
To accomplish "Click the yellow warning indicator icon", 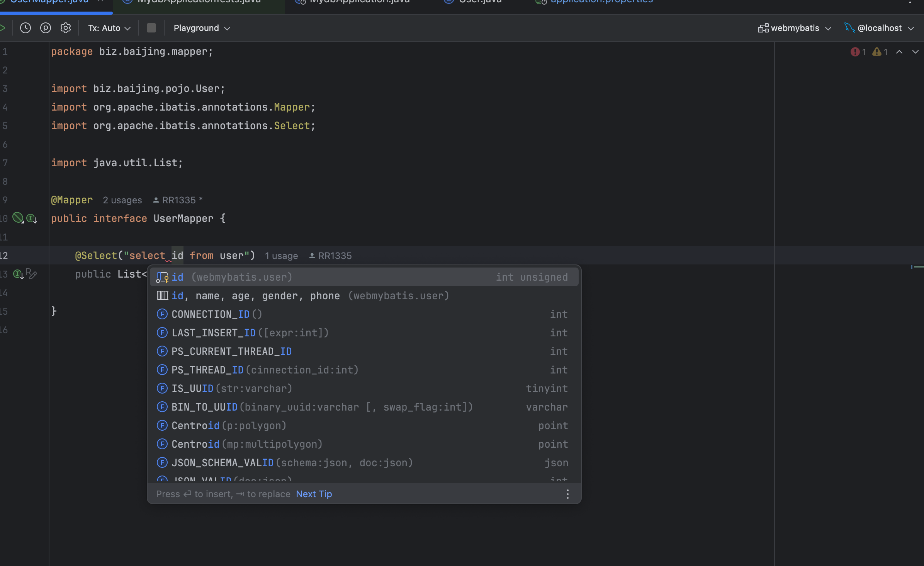I will 876,52.
